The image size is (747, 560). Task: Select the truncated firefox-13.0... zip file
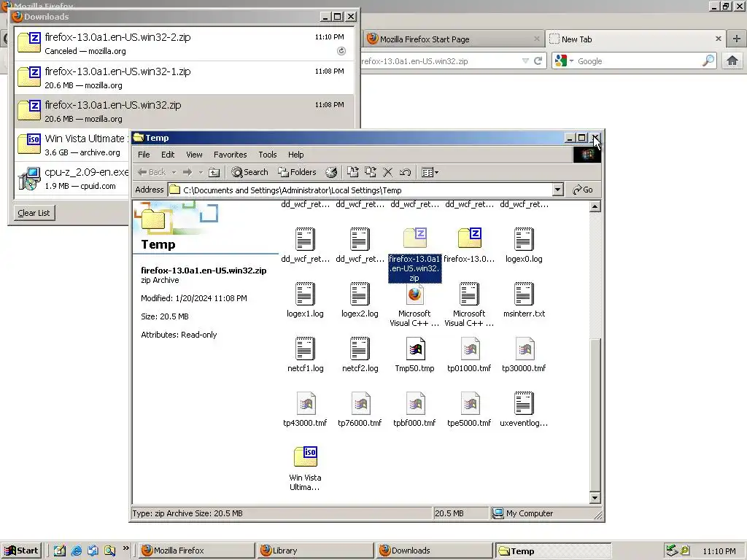(469, 245)
